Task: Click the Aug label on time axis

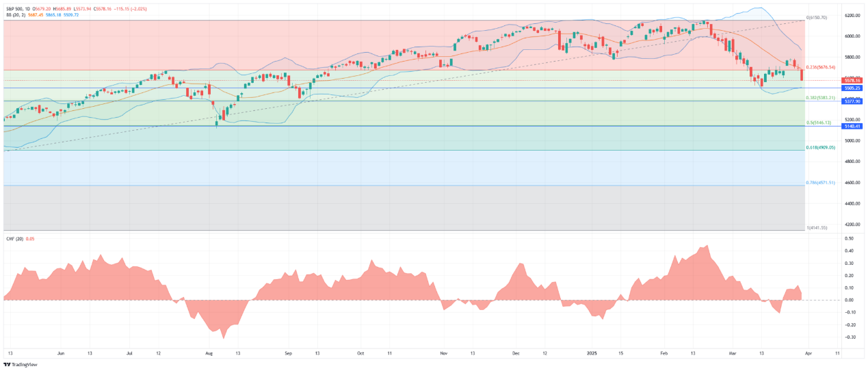Action: point(209,353)
